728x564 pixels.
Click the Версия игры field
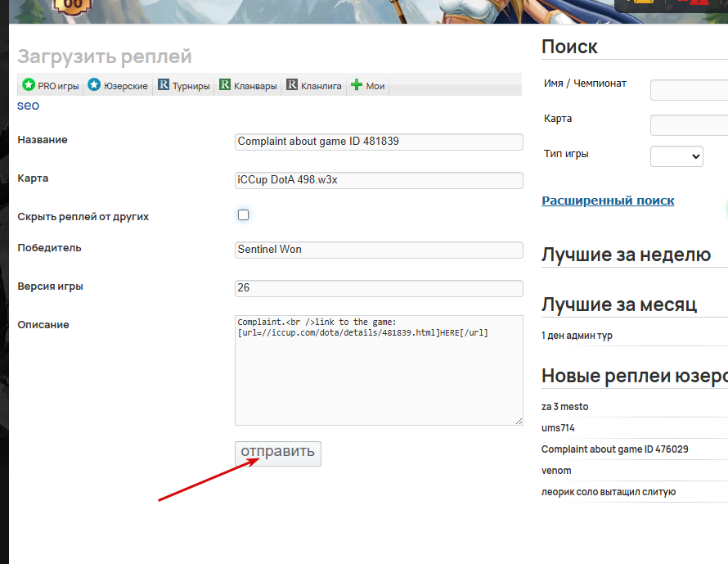coord(379,288)
